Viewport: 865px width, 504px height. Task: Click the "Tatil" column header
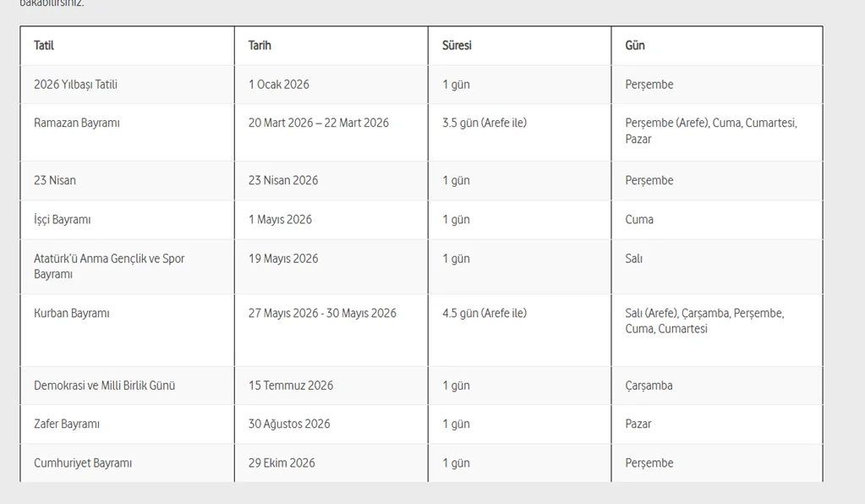tap(44, 46)
